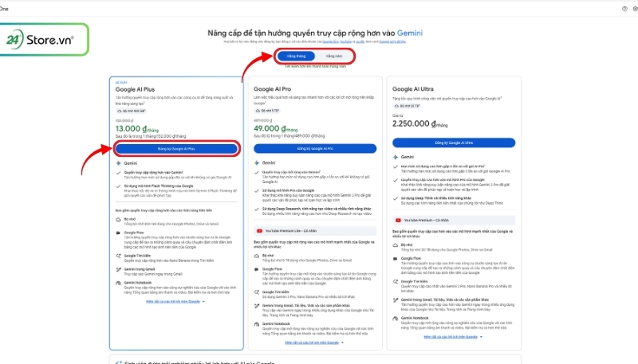
Task: Expand all benefits list in AI Ultra card
Action: point(453,337)
